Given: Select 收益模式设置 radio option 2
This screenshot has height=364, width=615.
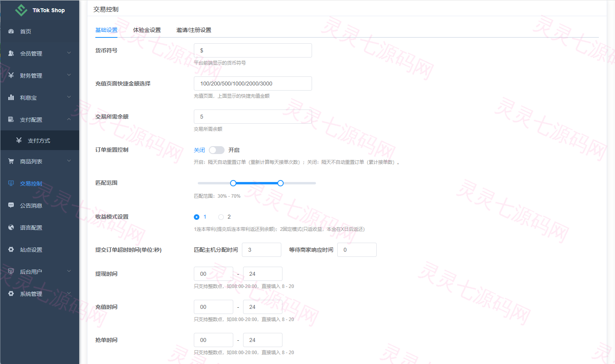Looking at the screenshot, I should pos(221,217).
